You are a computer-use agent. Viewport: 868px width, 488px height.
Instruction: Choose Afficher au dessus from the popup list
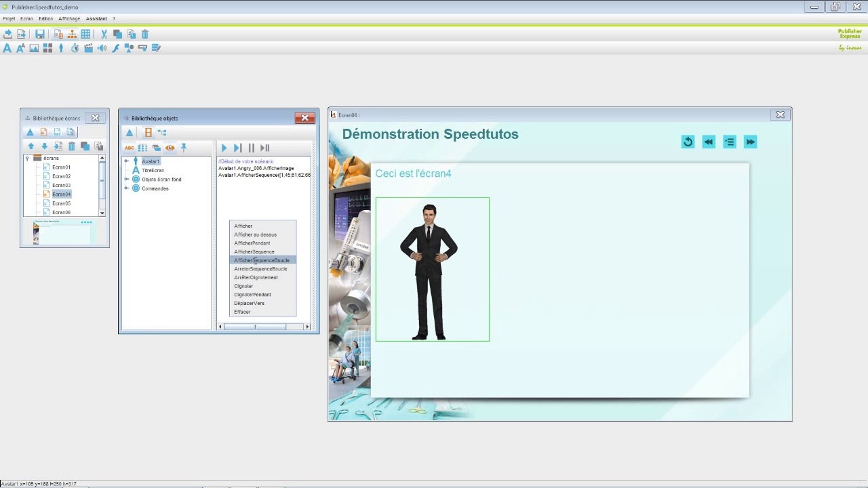point(262,235)
